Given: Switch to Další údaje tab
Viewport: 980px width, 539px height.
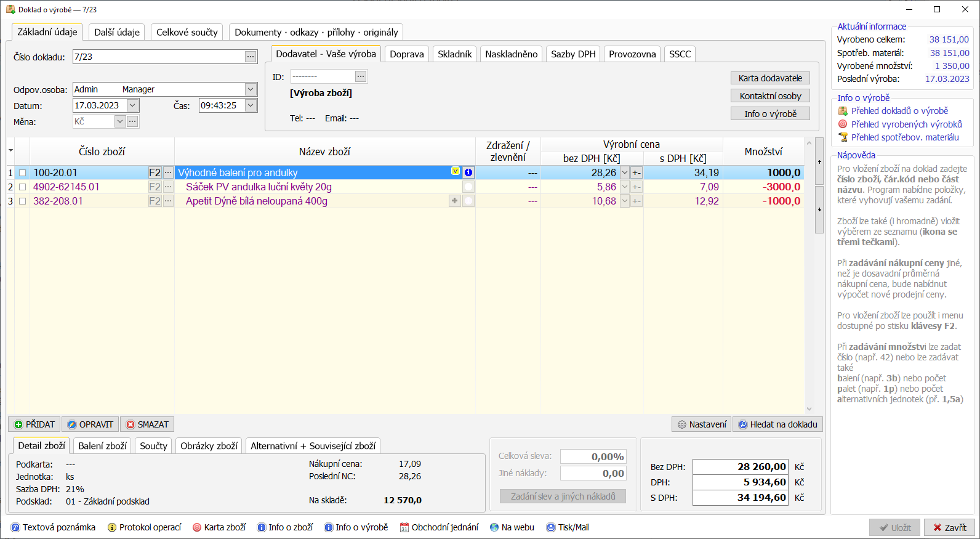Looking at the screenshot, I should 117,32.
